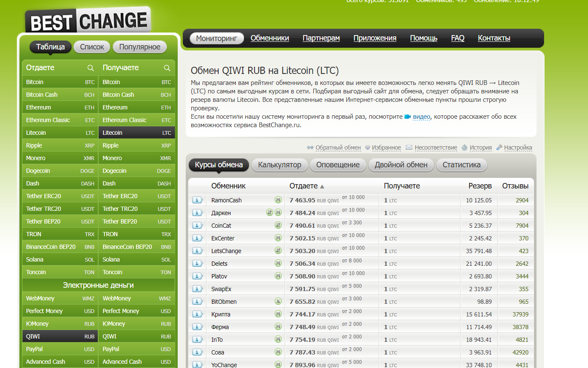Viewport: 588px width, 368px height.
Task: Switch to the Популярное tab
Action: [140, 47]
